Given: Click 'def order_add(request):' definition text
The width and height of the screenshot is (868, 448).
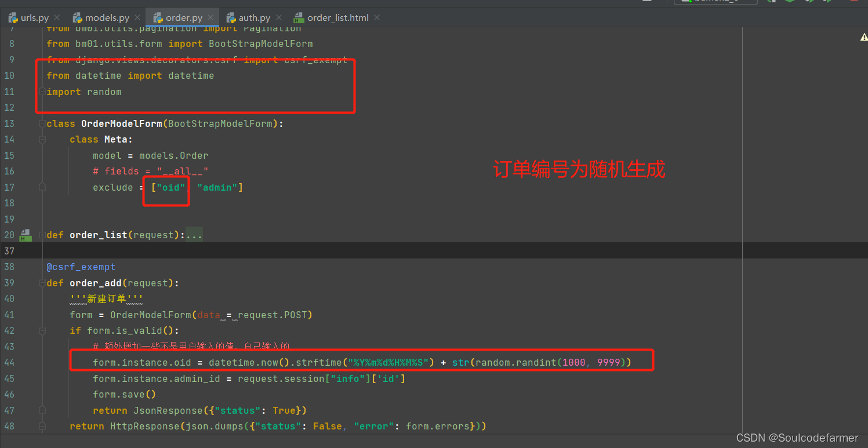Looking at the screenshot, I should click(x=113, y=283).
